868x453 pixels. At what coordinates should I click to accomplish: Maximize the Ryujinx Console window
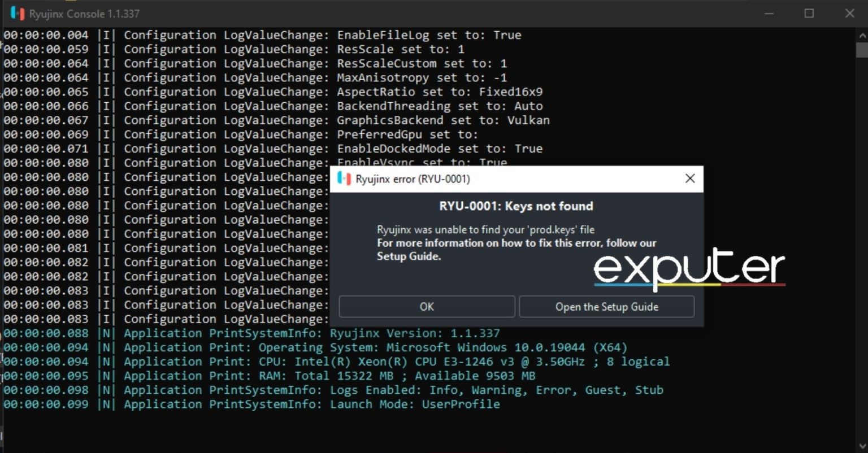click(809, 14)
